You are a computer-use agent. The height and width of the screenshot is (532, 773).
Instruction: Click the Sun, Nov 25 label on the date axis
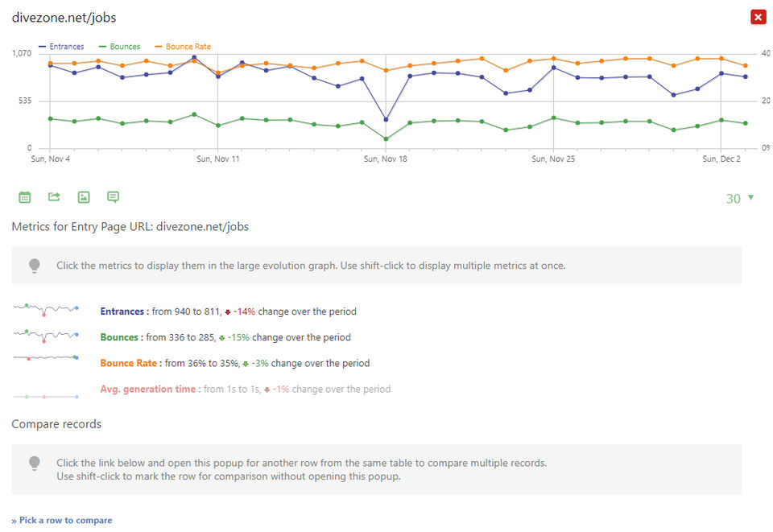click(553, 159)
